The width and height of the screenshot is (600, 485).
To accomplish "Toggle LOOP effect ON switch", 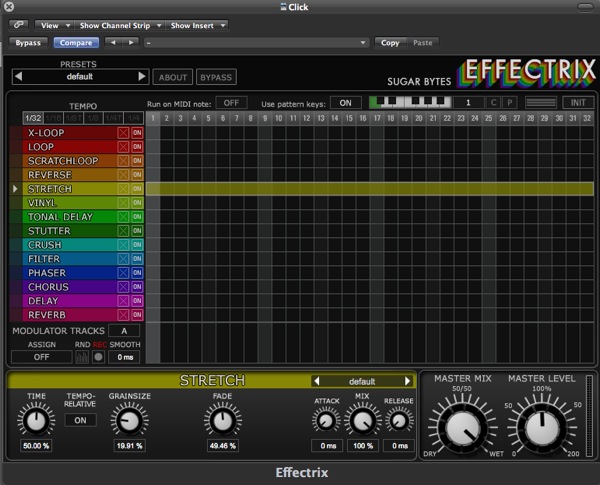I will point(137,147).
